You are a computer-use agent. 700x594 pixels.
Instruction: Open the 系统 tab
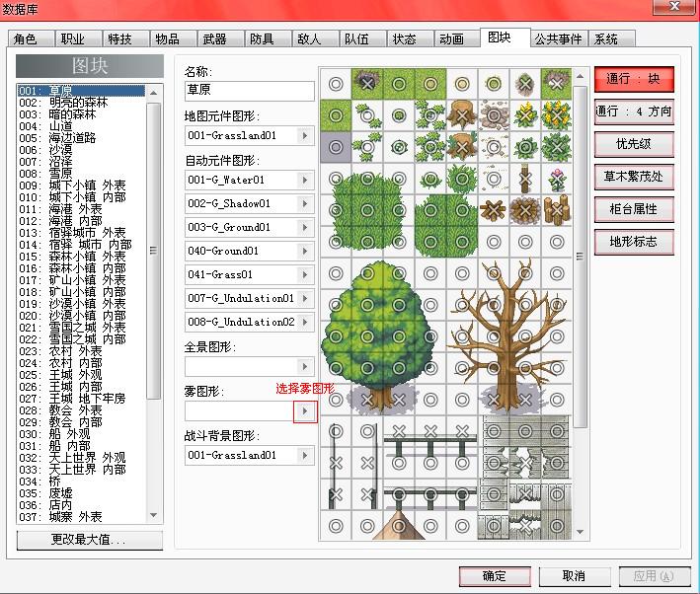611,39
